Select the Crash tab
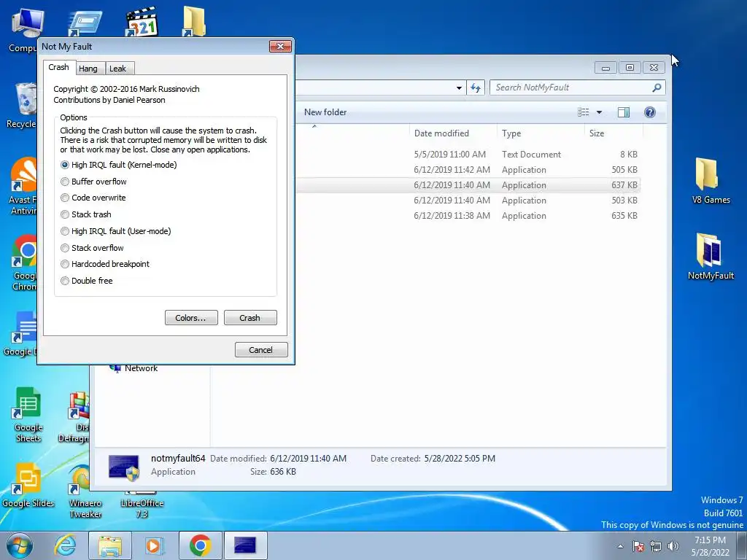747x560 pixels. (58, 67)
